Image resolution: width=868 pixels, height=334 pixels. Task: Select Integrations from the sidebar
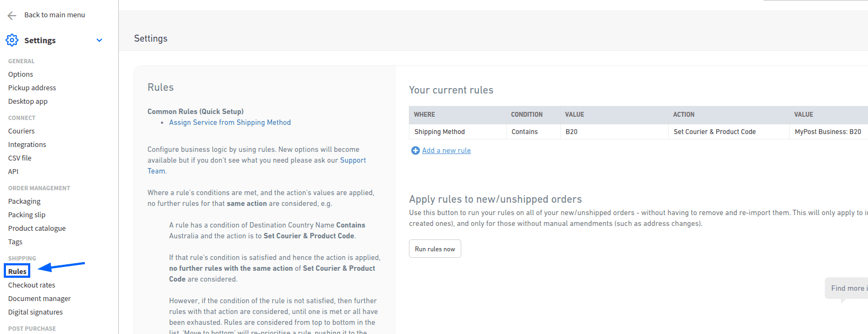click(x=27, y=145)
